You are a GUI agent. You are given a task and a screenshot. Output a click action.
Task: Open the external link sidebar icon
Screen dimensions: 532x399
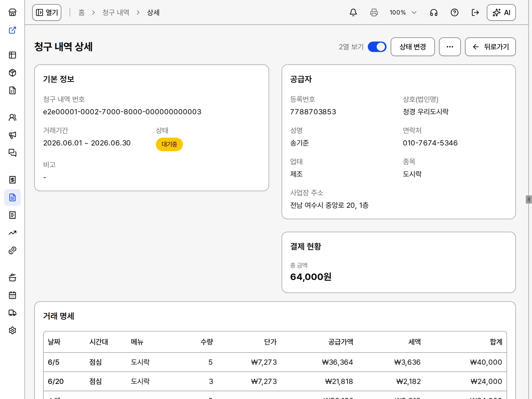click(x=12, y=30)
